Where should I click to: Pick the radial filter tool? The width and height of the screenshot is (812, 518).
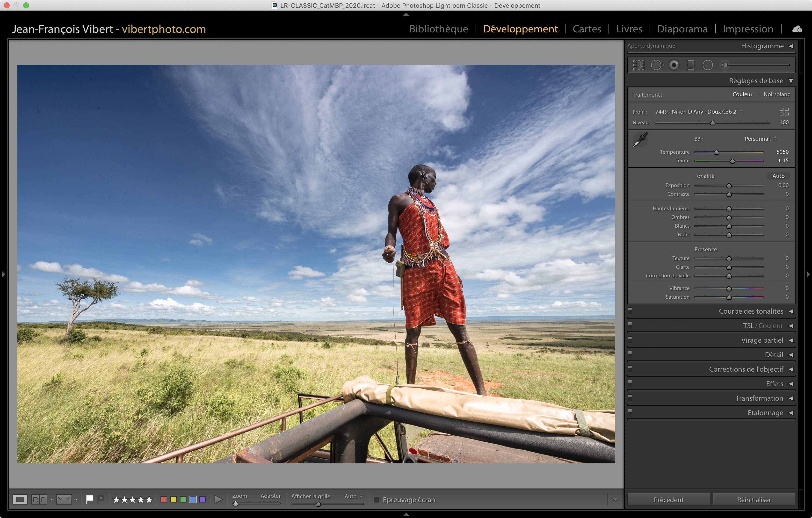[x=707, y=65]
